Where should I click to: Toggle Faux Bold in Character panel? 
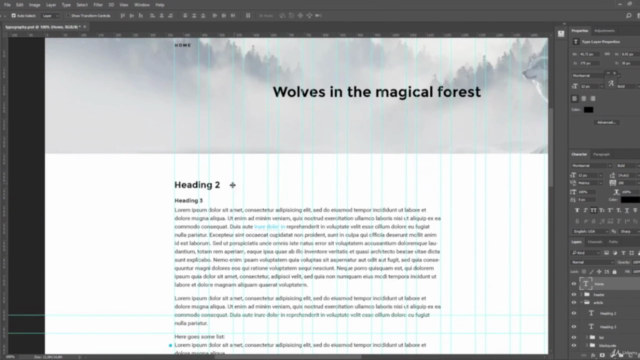coord(577,210)
